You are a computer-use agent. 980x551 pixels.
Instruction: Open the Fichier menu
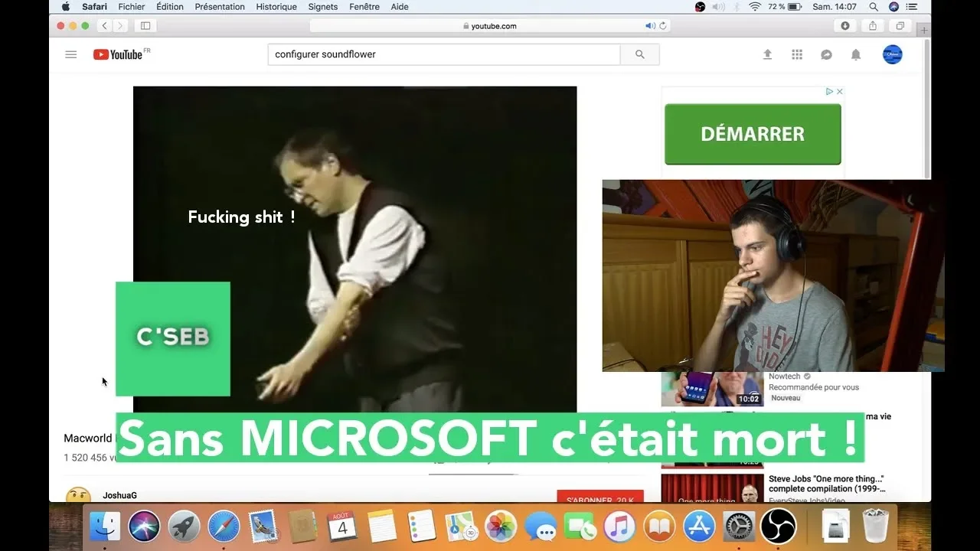[x=132, y=7]
